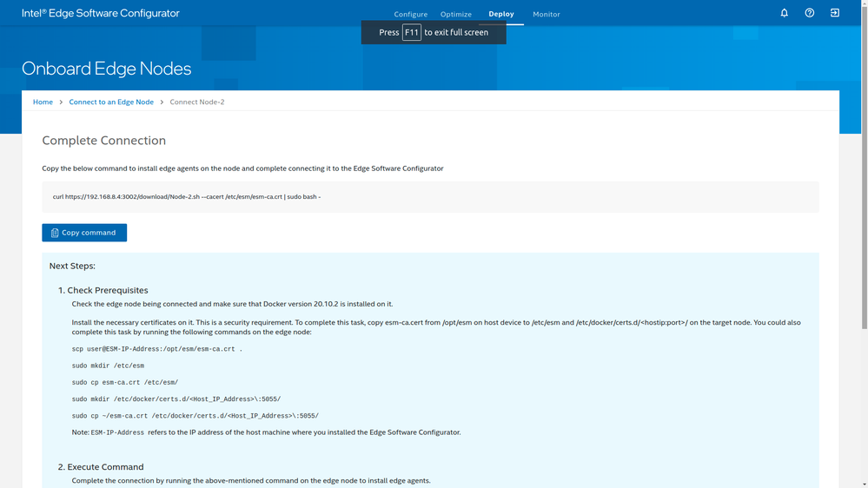
Task: Switch to the Optimize tab
Action: click(x=456, y=14)
